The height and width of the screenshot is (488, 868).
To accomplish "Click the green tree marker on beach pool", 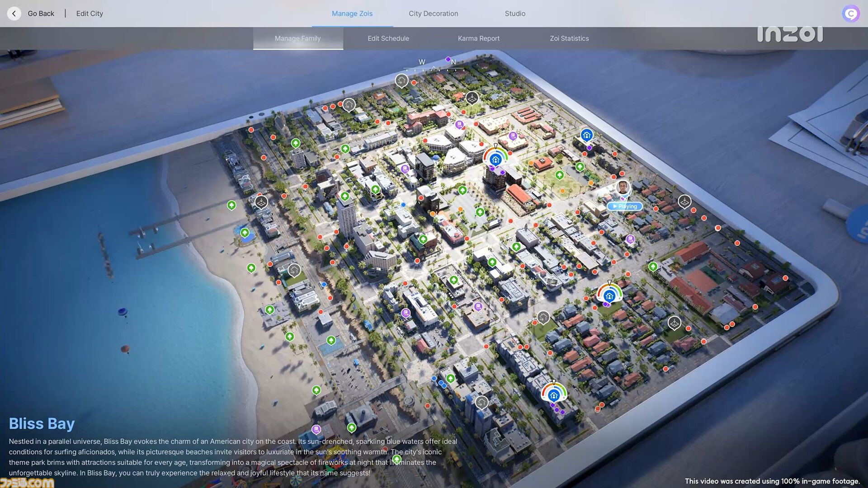I will click(245, 233).
